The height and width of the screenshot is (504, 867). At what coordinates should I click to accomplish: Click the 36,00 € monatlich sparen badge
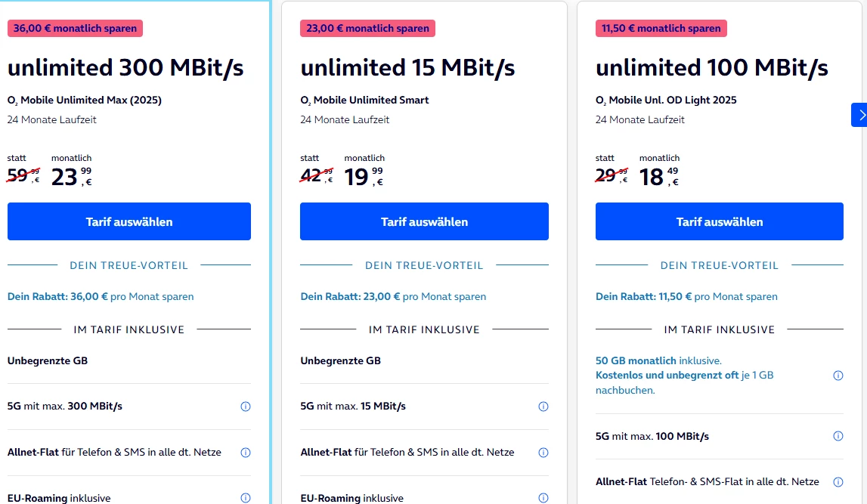click(x=75, y=28)
